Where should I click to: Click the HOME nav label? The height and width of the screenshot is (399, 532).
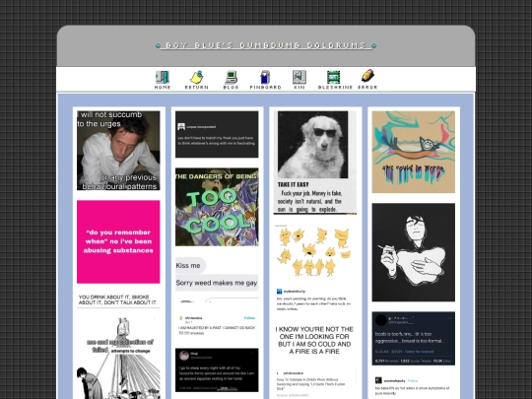[163, 88]
